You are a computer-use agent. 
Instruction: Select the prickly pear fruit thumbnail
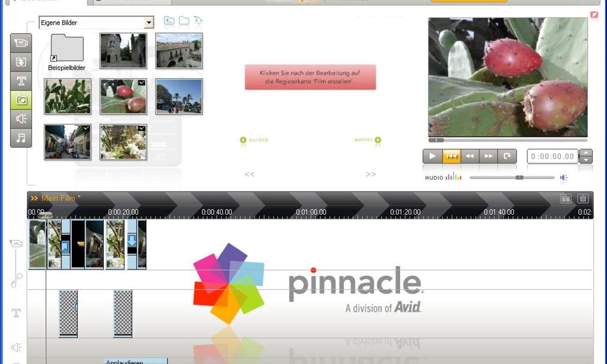click(123, 96)
